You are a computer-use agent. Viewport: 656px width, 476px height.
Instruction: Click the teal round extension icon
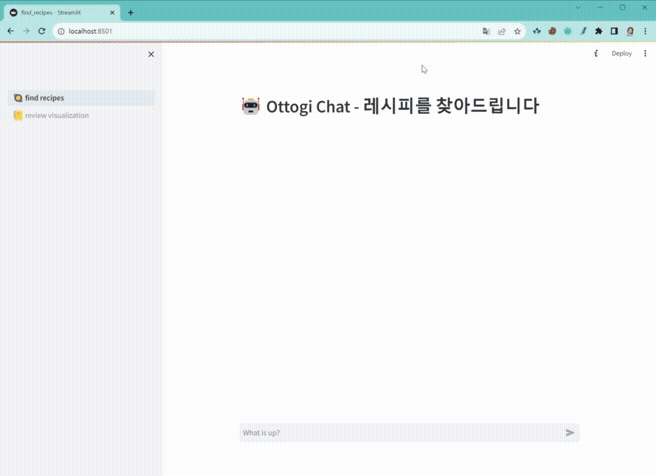pos(568,31)
